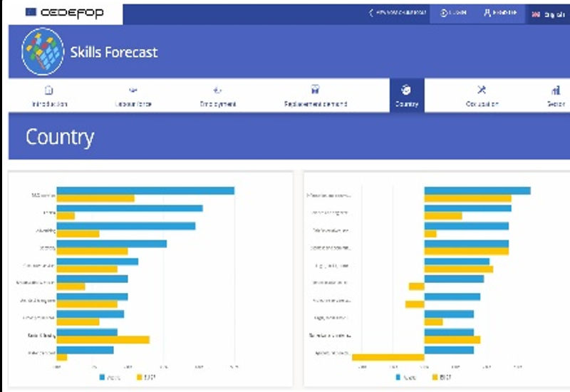The height and width of the screenshot is (392, 570).
Task: Click the longest blue bar in left chart
Action: pos(145,190)
